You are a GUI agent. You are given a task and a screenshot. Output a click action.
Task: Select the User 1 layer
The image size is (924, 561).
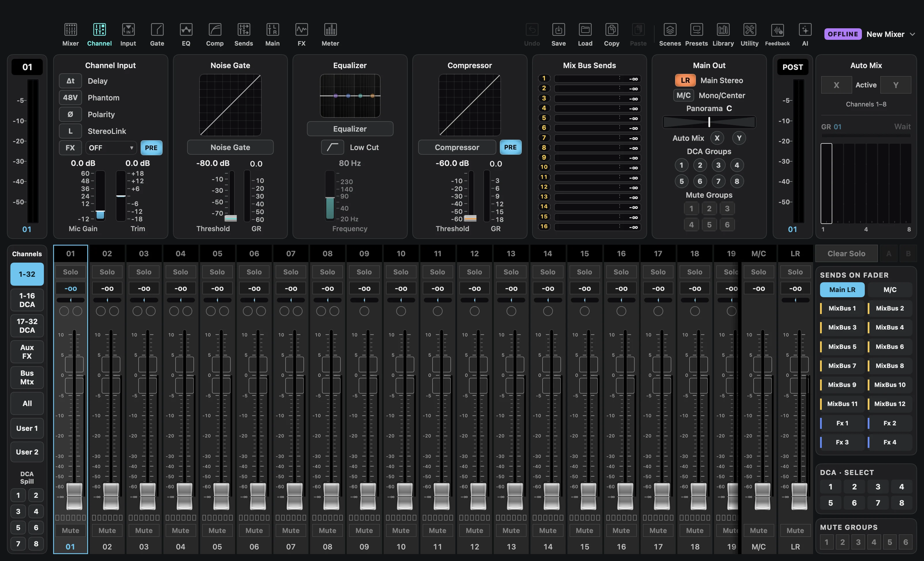(x=27, y=428)
